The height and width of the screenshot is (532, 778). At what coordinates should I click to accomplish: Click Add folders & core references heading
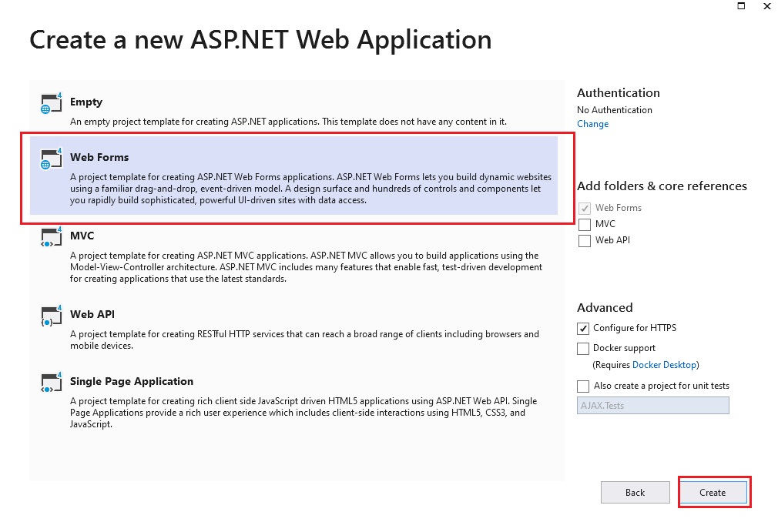point(662,186)
